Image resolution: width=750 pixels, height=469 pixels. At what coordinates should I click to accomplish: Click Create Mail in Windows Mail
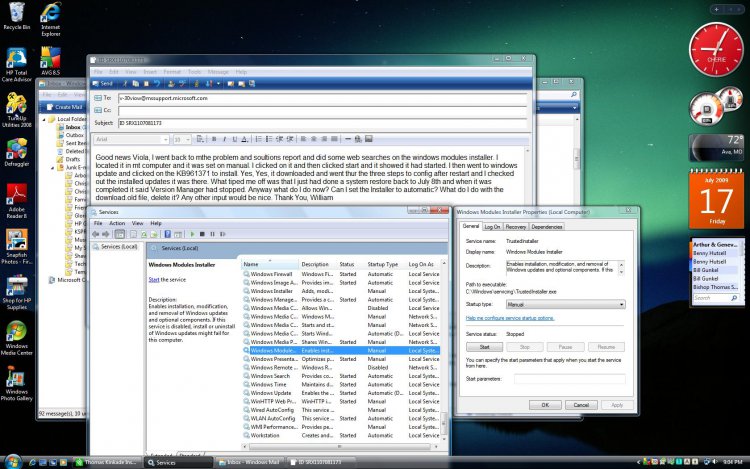tap(65, 107)
